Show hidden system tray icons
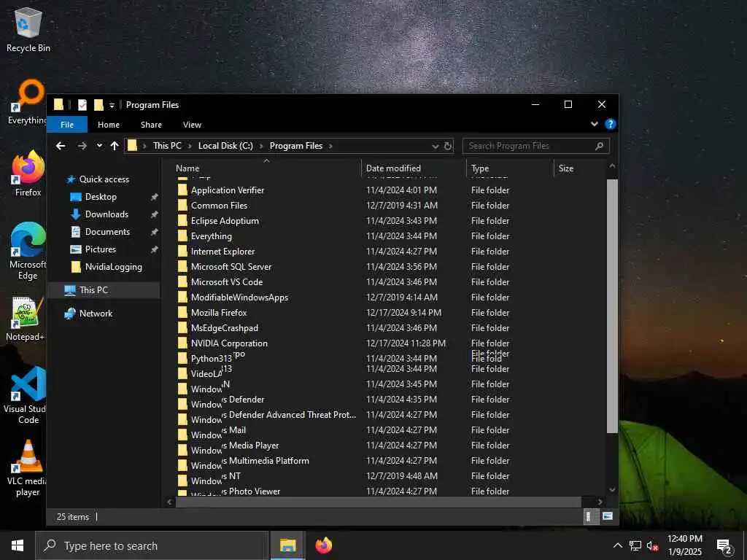Screen dimensions: 747x560 coord(617,545)
